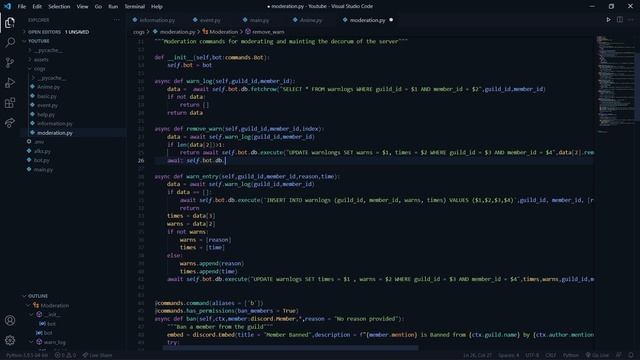
Task: Click unsaved dot on moderation.py tab
Action: click(391, 20)
